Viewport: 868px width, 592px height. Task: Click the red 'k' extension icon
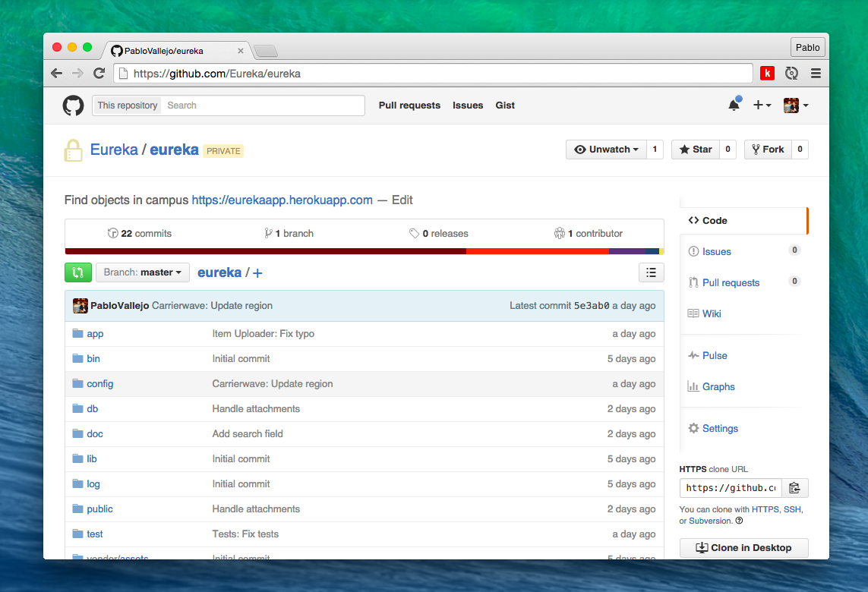coord(767,73)
